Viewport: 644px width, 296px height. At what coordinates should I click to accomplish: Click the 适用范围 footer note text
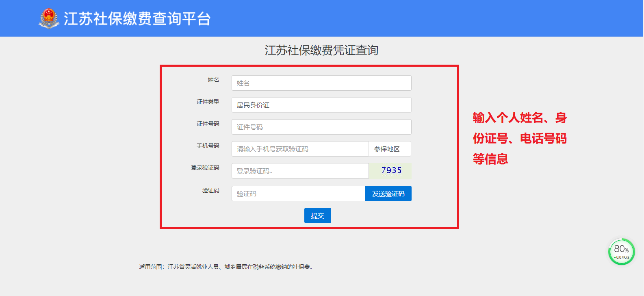[226, 267]
